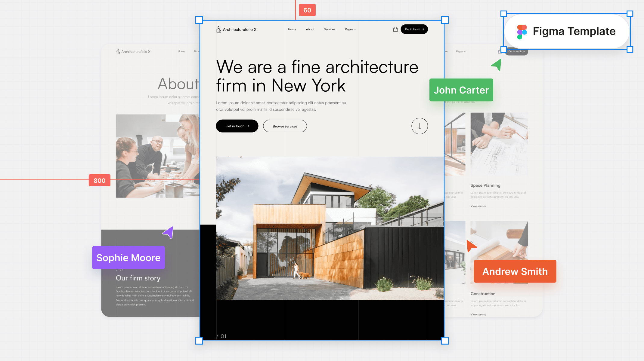This screenshot has height=361, width=644.
Task: Click the Architecturefolio X logo icon
Action: pos(218,29)
